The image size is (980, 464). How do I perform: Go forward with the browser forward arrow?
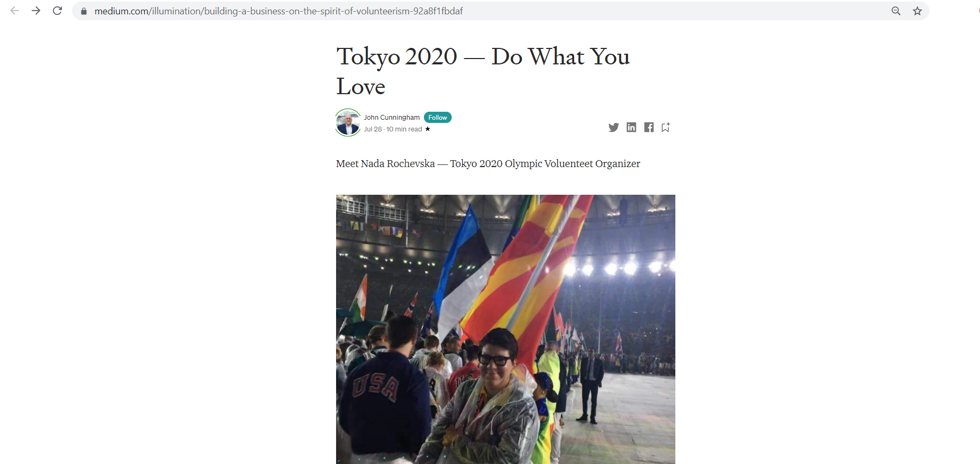tap(36, 11)
